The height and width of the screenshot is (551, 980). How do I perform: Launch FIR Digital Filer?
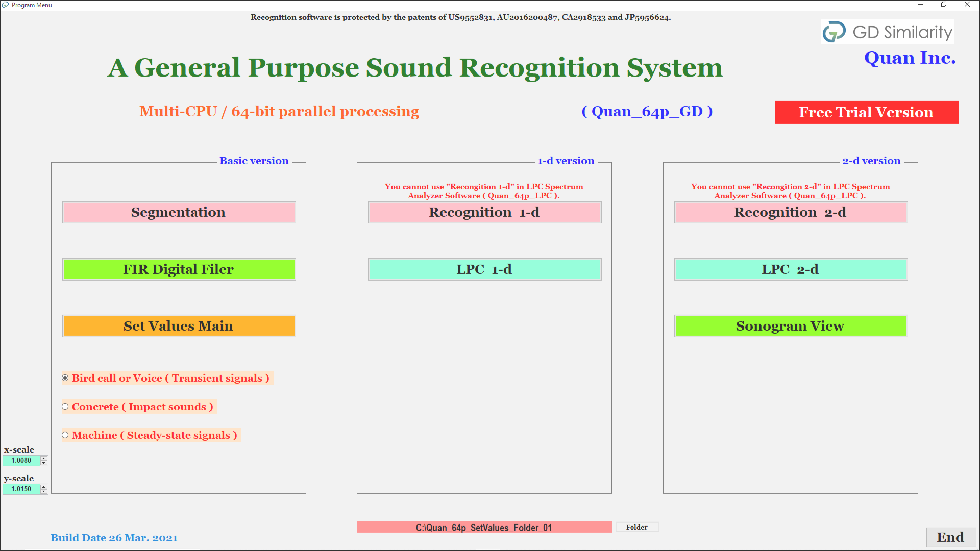pyautogui.click(x=179, y=269)
